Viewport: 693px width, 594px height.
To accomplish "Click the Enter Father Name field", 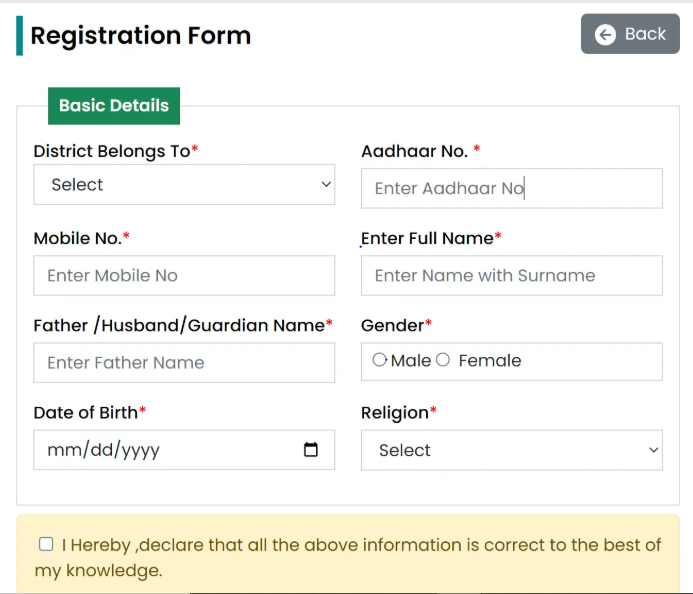I will 184,362.
